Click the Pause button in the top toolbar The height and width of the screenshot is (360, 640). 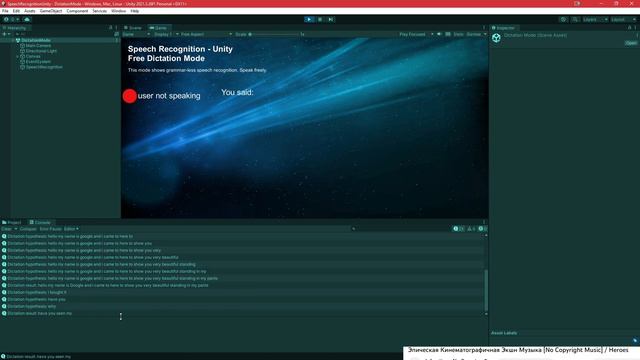pos(320,19)
